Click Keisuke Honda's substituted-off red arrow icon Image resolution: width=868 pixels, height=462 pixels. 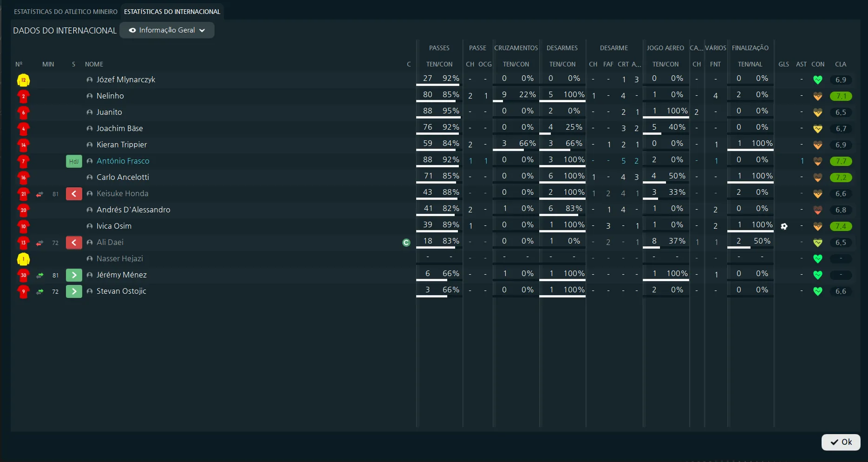[74, 194]
